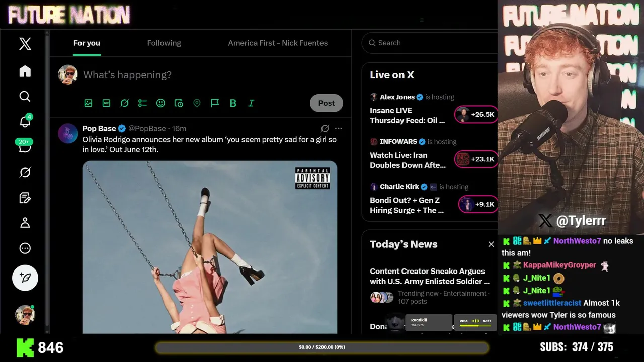
Task: Click the Post button
Action: [326, 103]
